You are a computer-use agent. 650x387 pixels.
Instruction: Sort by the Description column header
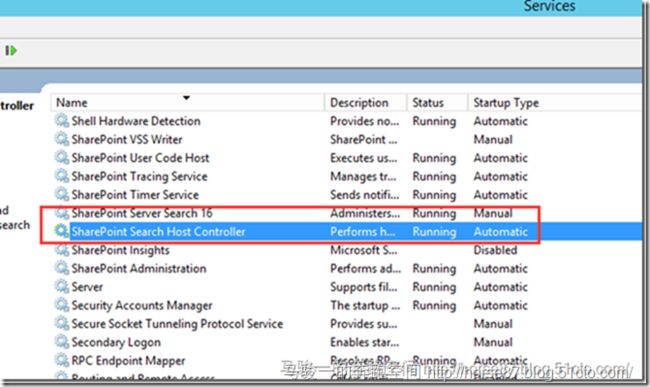pos(365,102)
